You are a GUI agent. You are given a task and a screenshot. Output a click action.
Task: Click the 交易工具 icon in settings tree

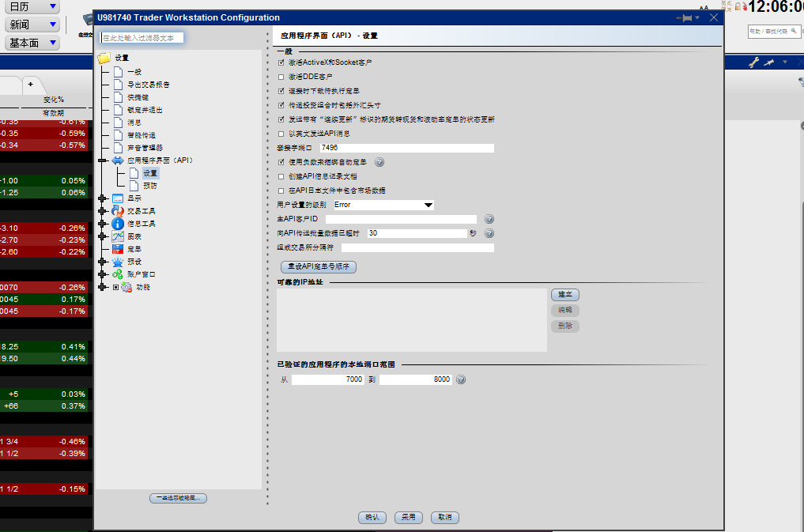click(118, 211)
